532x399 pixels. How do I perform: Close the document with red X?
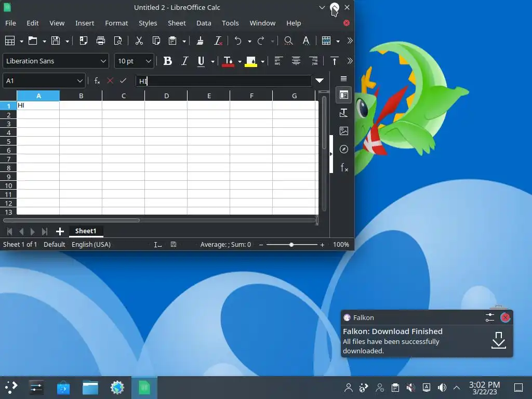pyautogui.click(x=347, y=23)
